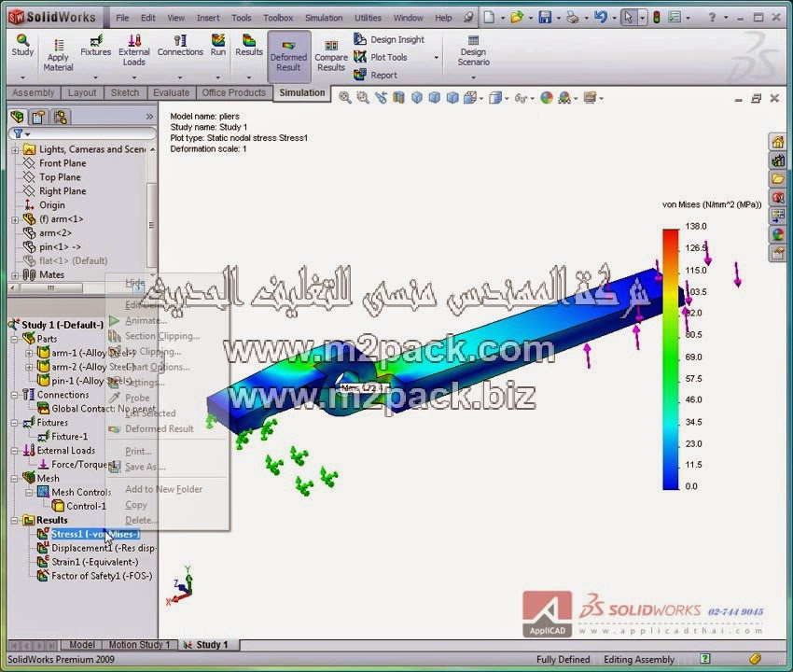
Task: Switch to Assembly tab
Action: (34, 92)
